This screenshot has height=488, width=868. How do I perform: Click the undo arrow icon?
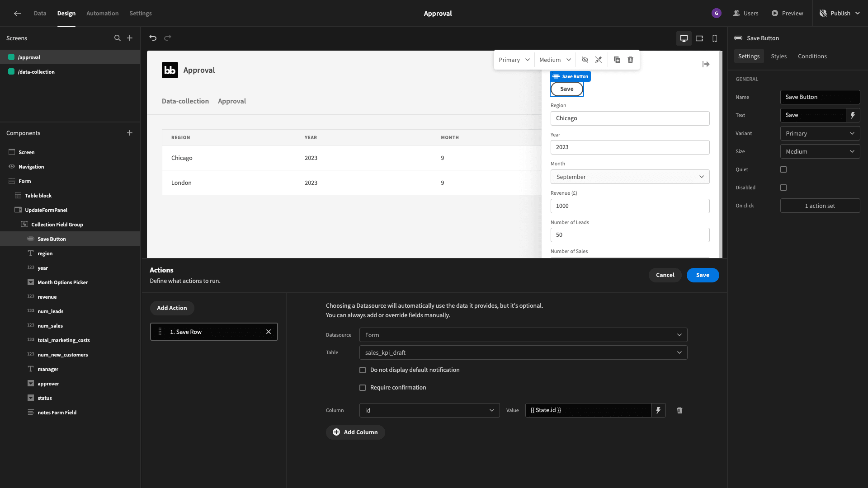tap(153, 38)
